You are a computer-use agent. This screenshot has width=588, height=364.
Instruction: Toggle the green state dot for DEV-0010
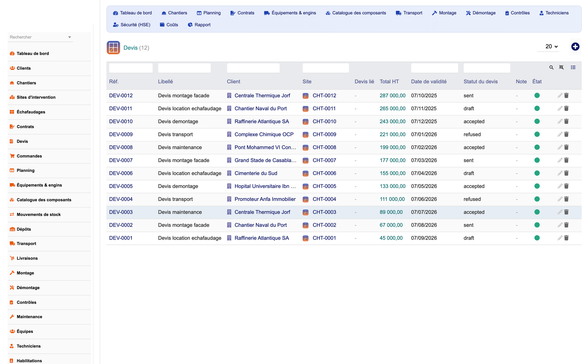click(537, 121)
